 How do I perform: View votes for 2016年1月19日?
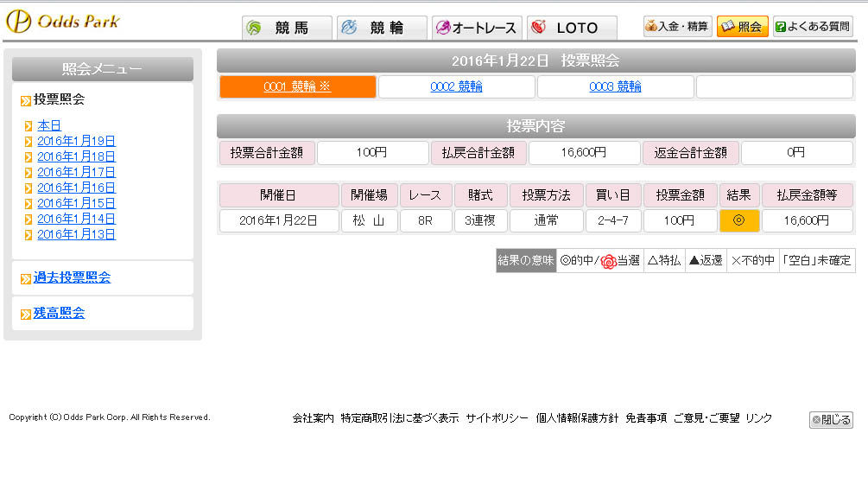[x=76, y=141]
